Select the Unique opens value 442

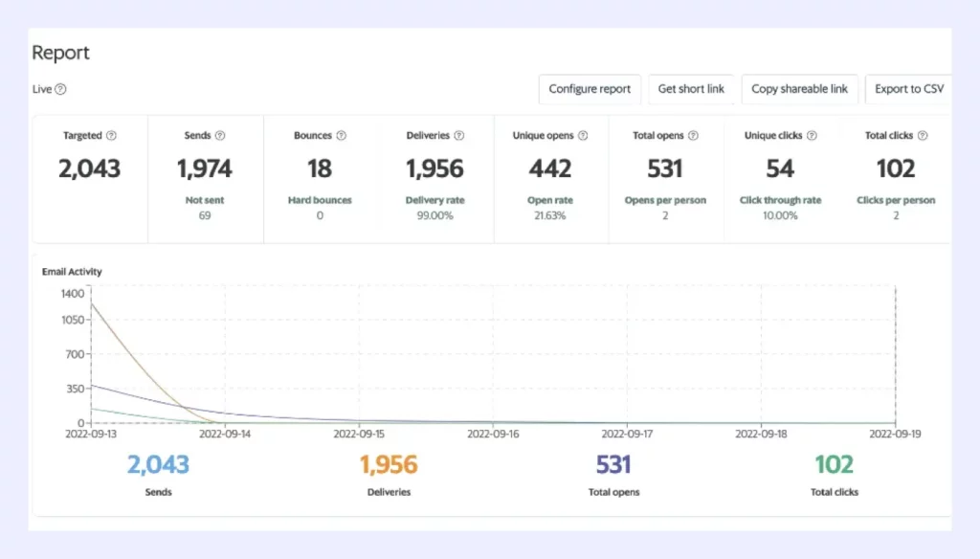(550, 168)
